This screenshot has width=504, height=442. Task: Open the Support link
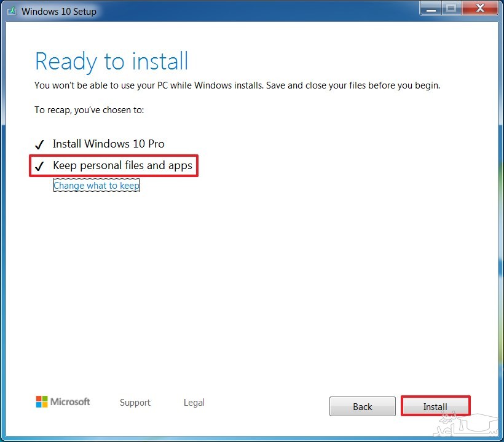135,403
